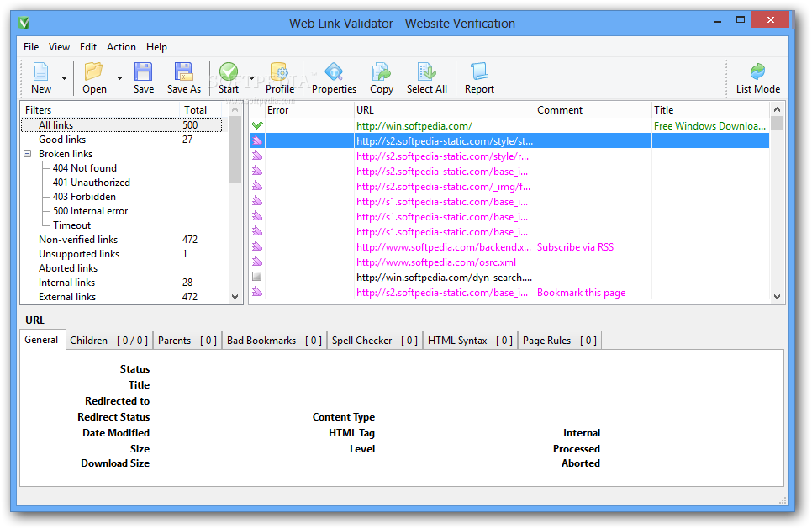Viewport: 812px width, 529px height.
Task: Open Properties from the toolbar
Action: pyautogui.click(x=334, y=73)
